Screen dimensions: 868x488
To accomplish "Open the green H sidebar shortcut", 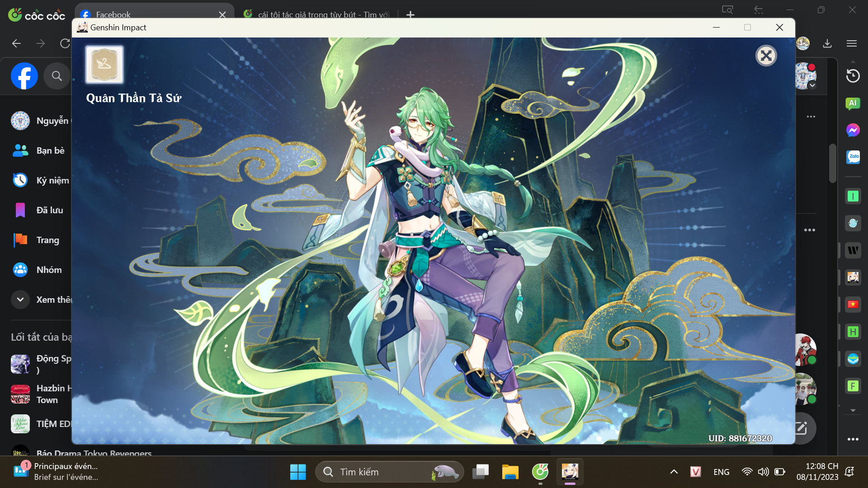I will point(853,332).
